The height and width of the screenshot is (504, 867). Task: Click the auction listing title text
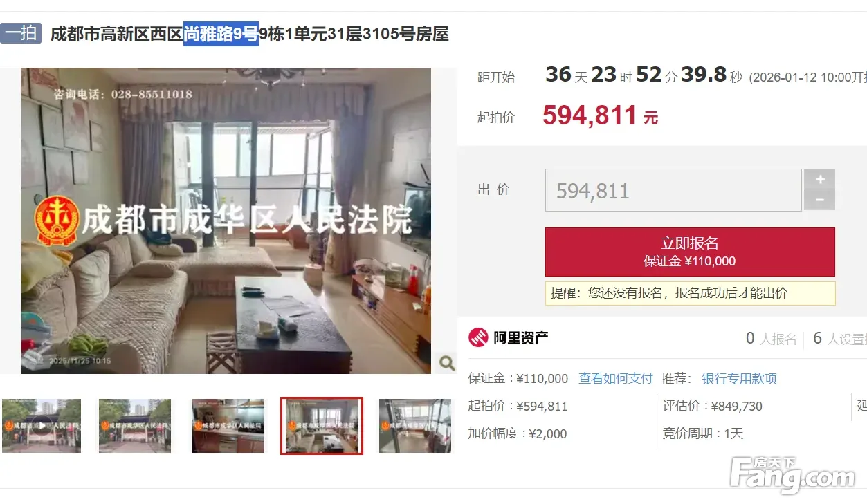pos(250,34)
